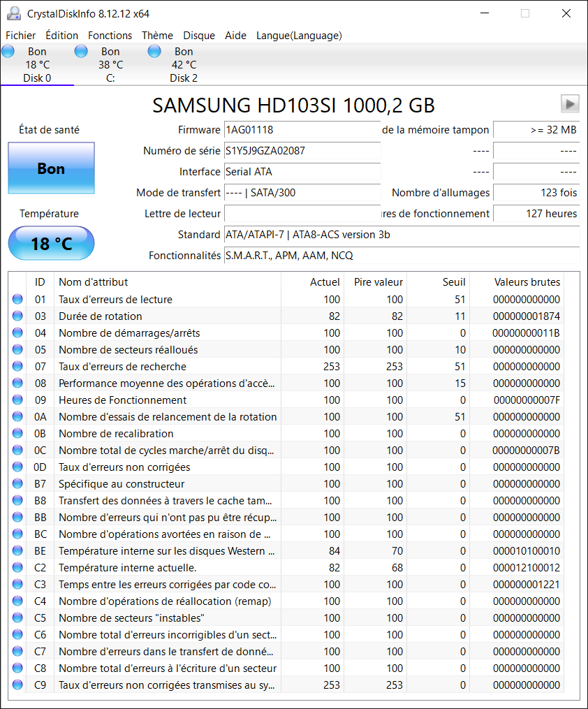Switch to the C: drive tab
Viewport: 588px width, 709px height.
[110, 65]
